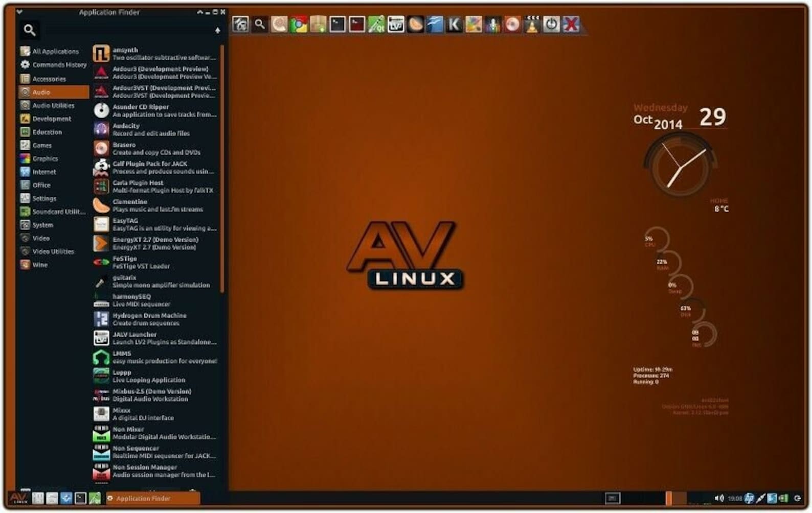
Task: Launch the LV2 plugin icon in the top dock
Action: 396,24
